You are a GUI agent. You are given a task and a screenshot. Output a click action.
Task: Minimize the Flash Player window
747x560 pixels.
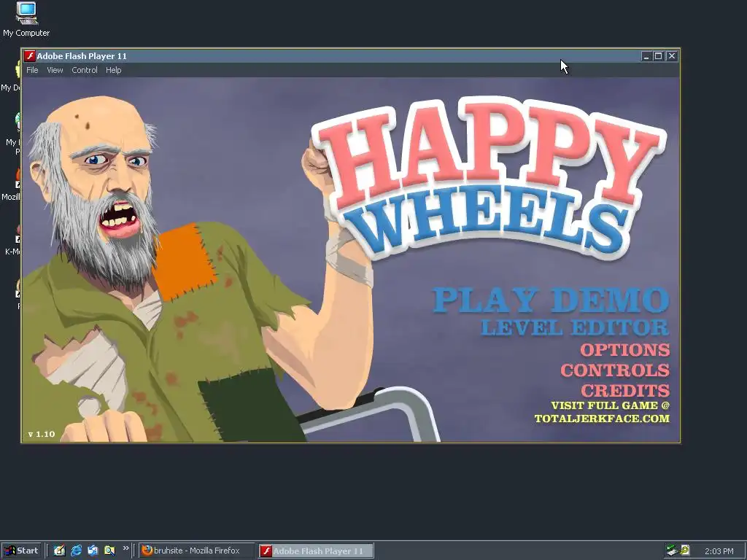(x=646, y=56)
